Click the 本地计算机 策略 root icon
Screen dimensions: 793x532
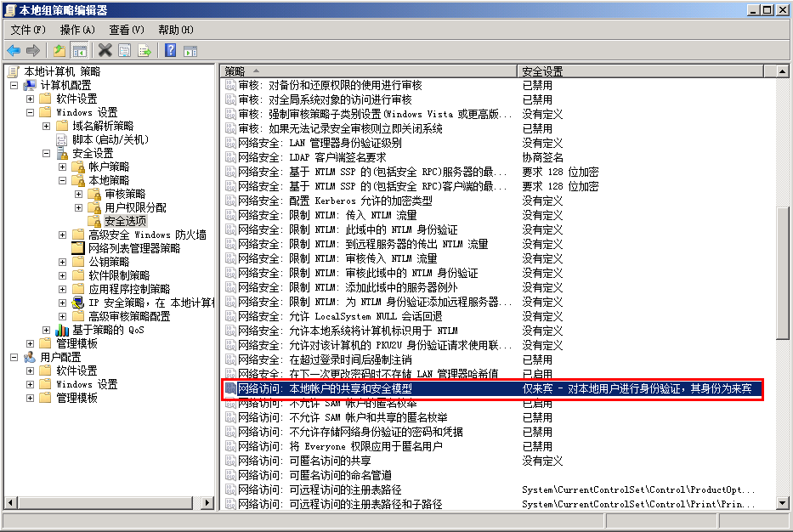coord(14,71)
